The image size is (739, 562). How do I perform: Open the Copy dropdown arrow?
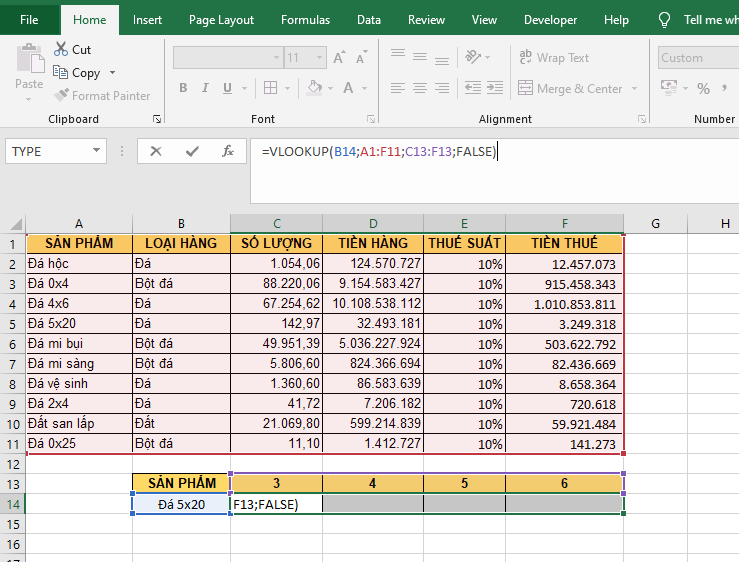pyautogui.click(x=112, y=73)
